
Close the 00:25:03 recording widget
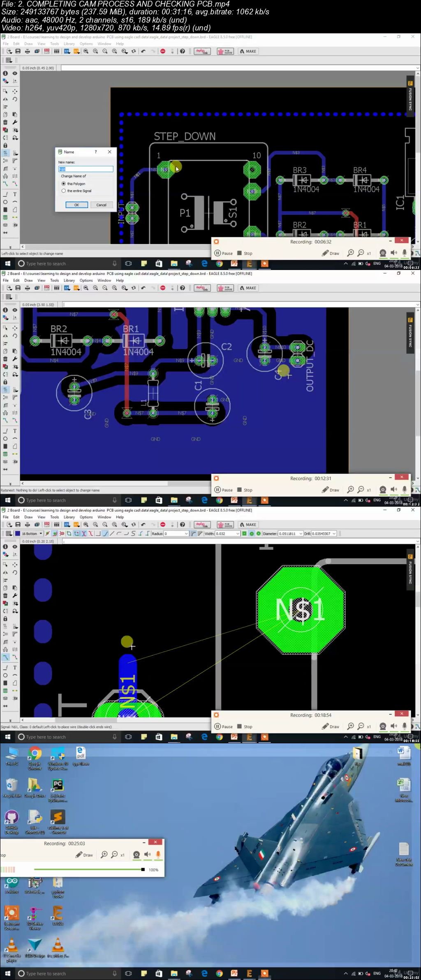click(x=155, y=842)
